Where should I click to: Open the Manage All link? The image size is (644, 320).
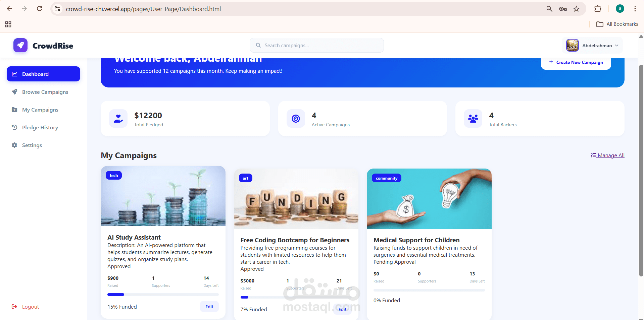point(607,155)
